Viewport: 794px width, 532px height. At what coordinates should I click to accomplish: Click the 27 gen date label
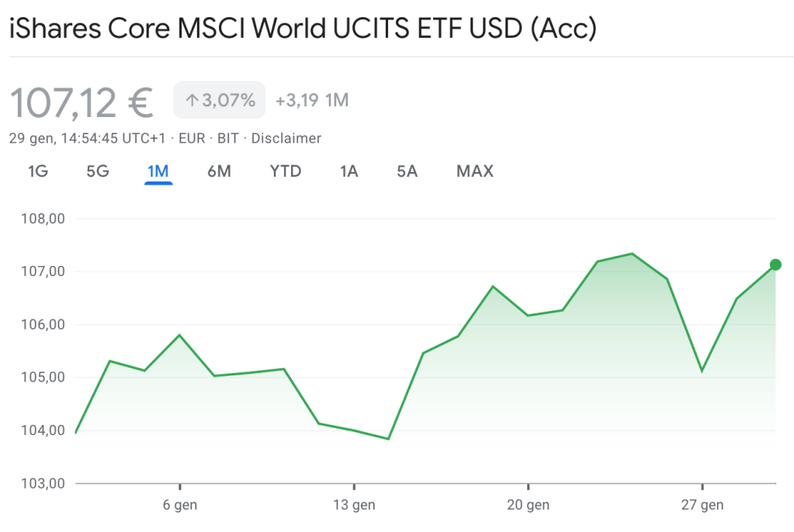pos(702,505)
